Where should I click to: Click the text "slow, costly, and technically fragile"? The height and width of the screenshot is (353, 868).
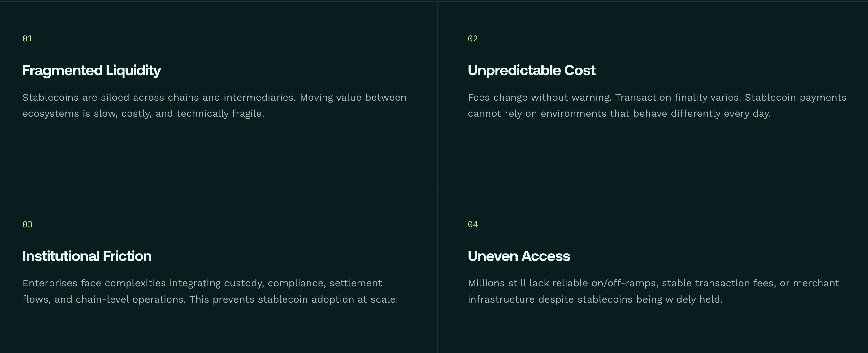(x=179, y=114)
